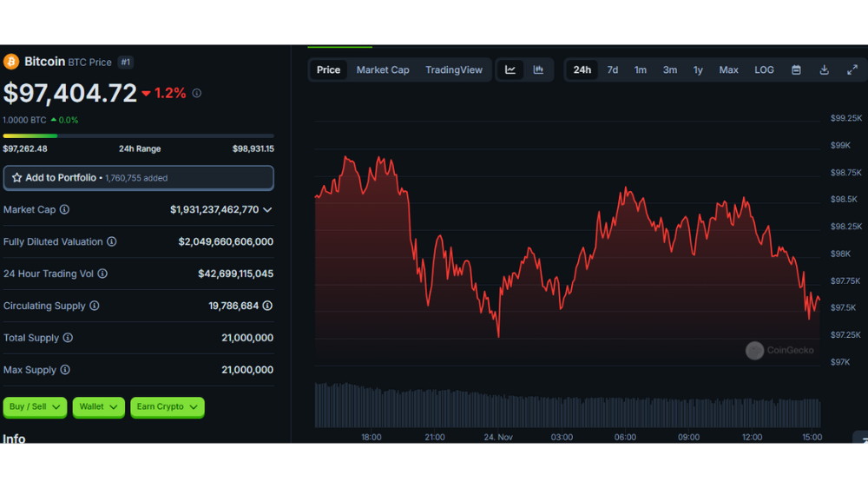This screenshot has height=488, width=868.
Task: Click the 24h low $97,262.48
Action: tap(25, 149)
